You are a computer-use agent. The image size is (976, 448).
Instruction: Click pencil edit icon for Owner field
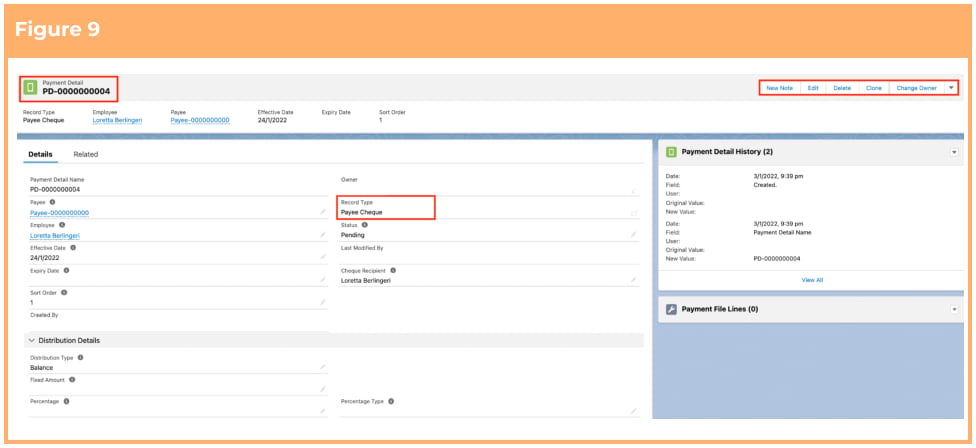click(x=634, y=191)
